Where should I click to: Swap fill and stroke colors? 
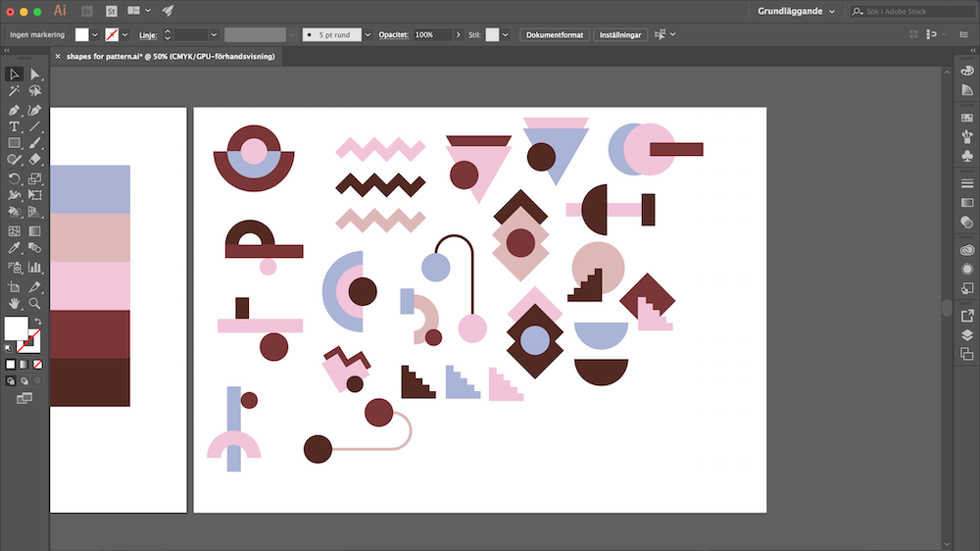point(38,321)
